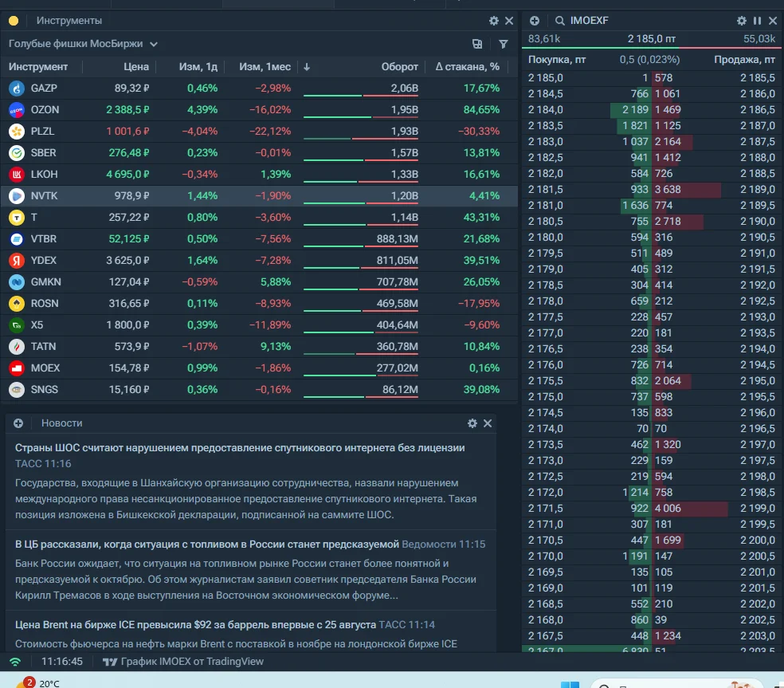Open news about ШОС satellite internet
Screen dimensions: 784x688
(x=240, y=448)
